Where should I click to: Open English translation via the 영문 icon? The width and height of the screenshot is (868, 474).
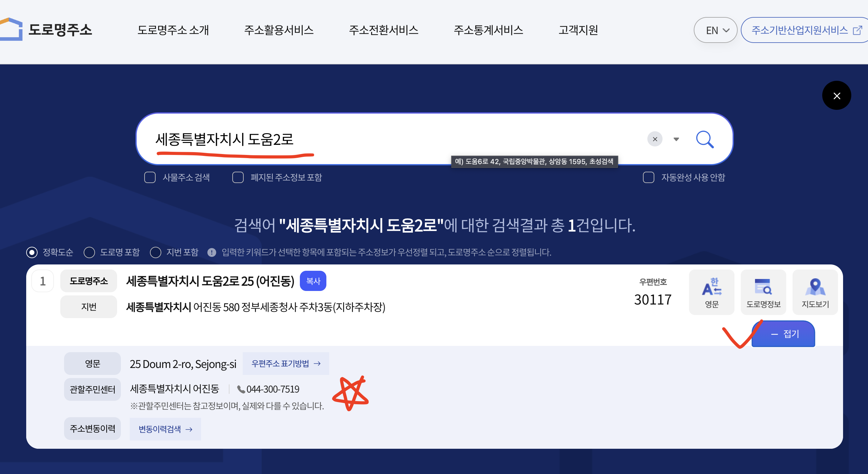pos(711,292)
